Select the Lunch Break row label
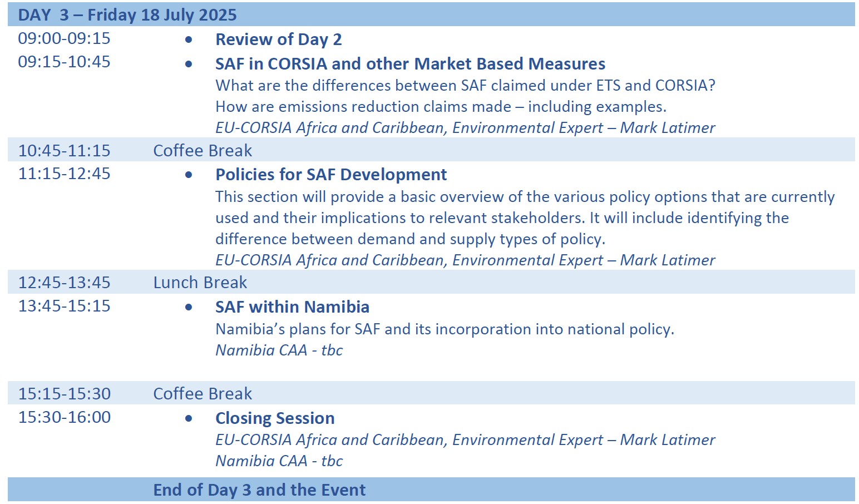The height and width of the screenshot is (504, 859). (200, 283)
